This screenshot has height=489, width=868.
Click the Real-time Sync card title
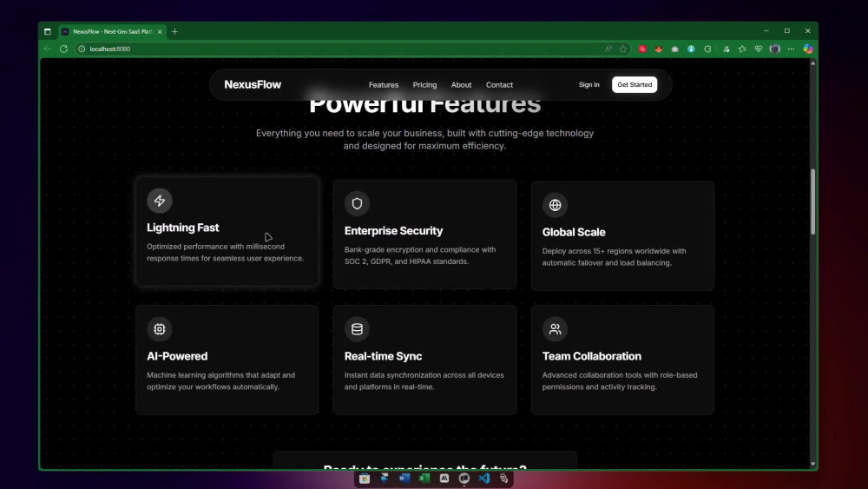click(383, 356)
